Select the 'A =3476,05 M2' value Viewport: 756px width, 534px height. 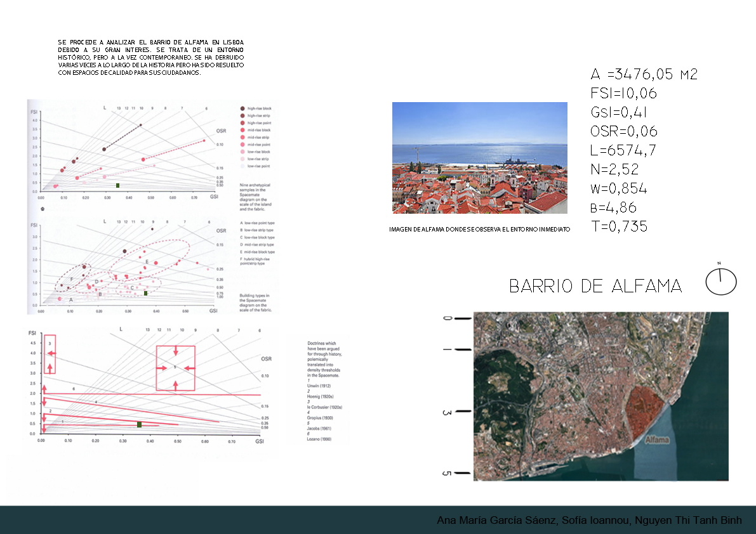tap(644, 74)
